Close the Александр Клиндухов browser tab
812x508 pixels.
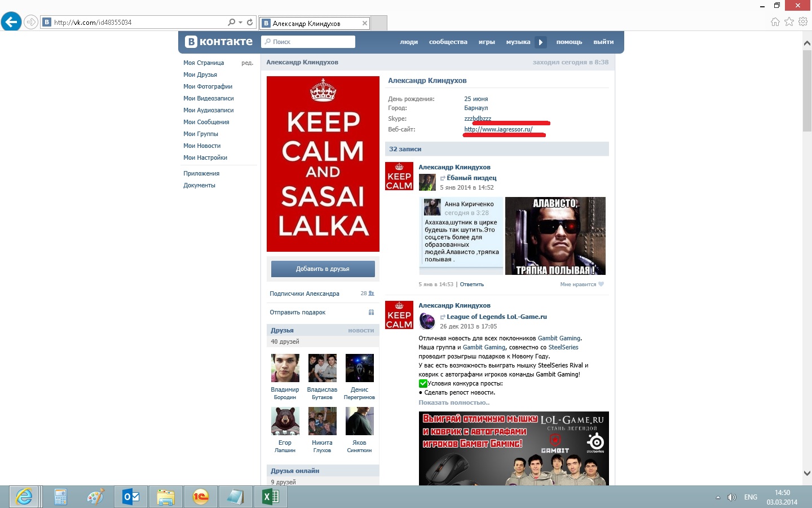pos(364,23)
